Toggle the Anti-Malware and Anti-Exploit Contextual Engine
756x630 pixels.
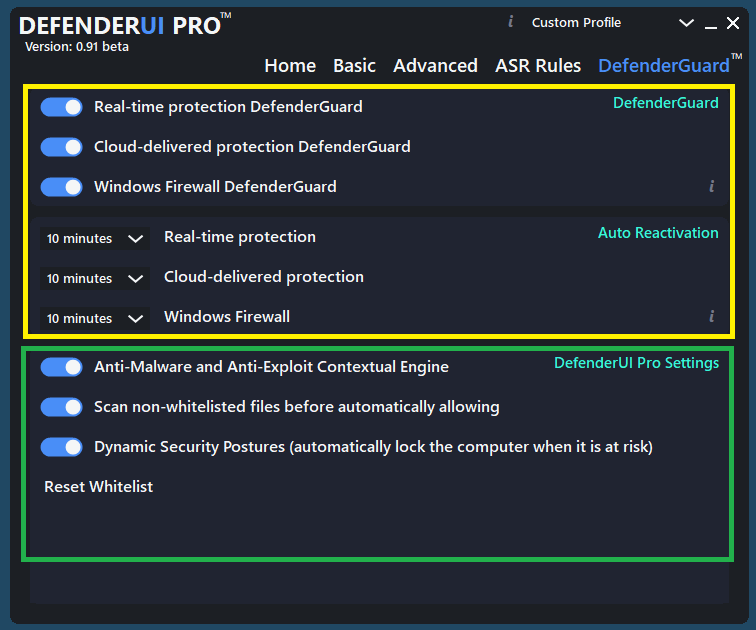coord(62,367)
